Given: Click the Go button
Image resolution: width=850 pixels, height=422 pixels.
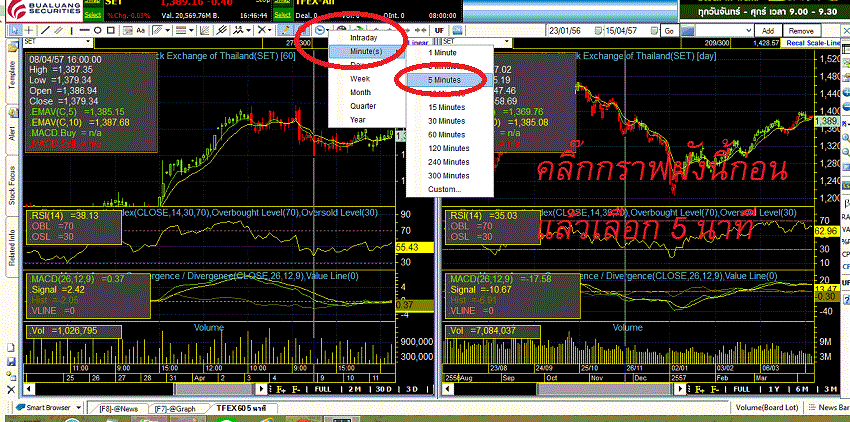Looking at the screenshot, I should pyautogui.click(x=669, y=31).
